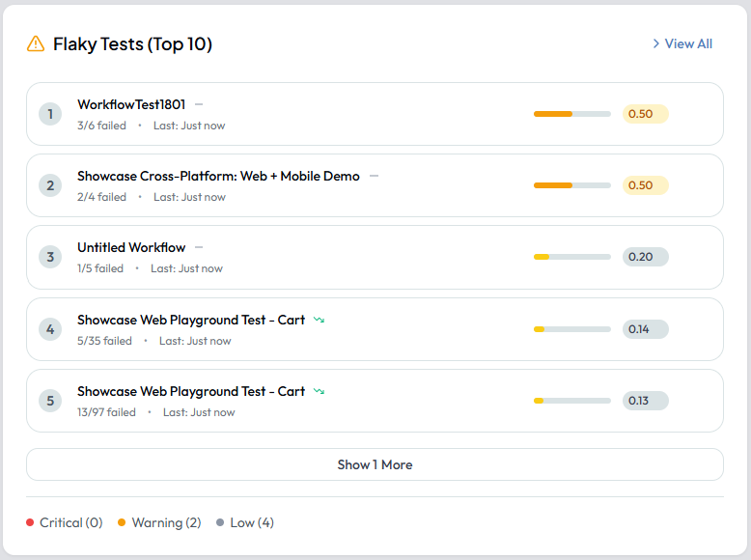Screen dimensions: 751x560
Task: Click rank badge number 3
Action: tap(50, 257)
